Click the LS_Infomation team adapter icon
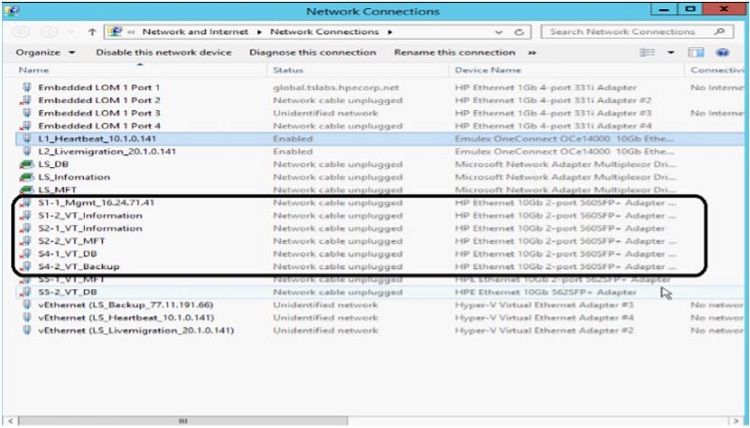The image size is (750, 428). [26, 177]
